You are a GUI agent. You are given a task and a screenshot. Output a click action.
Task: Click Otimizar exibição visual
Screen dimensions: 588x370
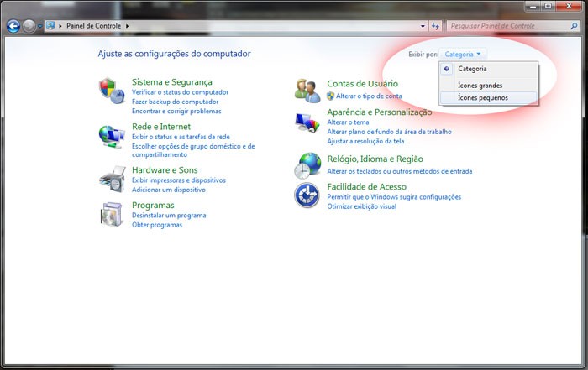coord(362,206)
